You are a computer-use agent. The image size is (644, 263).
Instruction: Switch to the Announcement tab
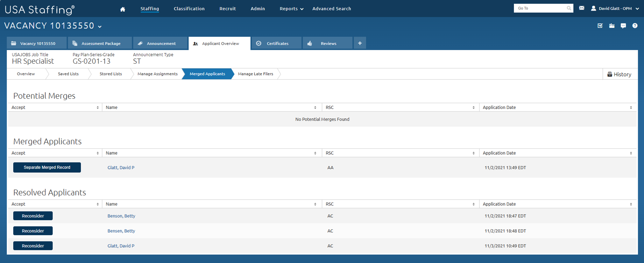pyautogui.click(x=160, y=43)
